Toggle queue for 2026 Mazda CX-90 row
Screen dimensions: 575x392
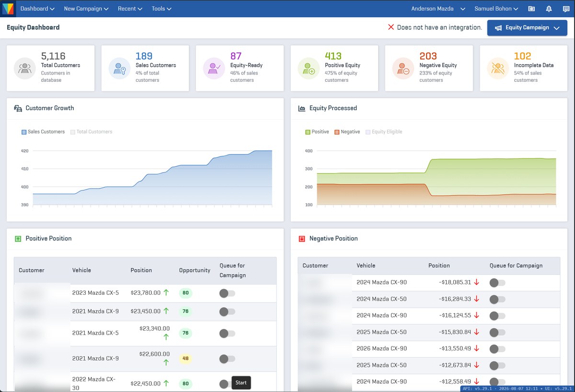point(497,349)
